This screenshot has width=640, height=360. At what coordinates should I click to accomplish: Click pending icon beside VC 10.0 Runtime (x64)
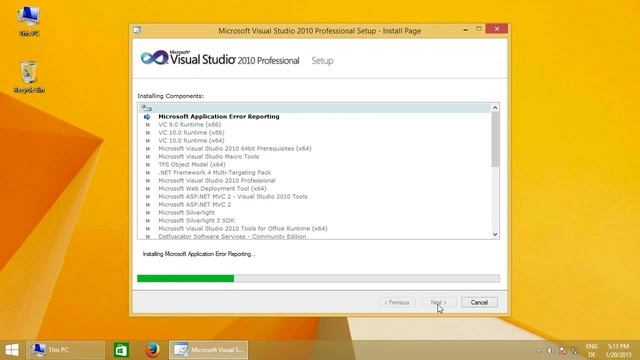tap(148, 141)
